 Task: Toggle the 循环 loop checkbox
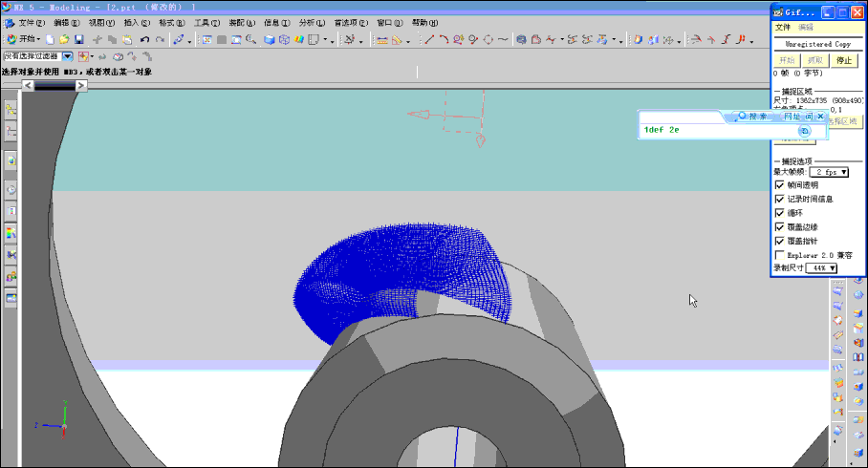coord(779,212)
